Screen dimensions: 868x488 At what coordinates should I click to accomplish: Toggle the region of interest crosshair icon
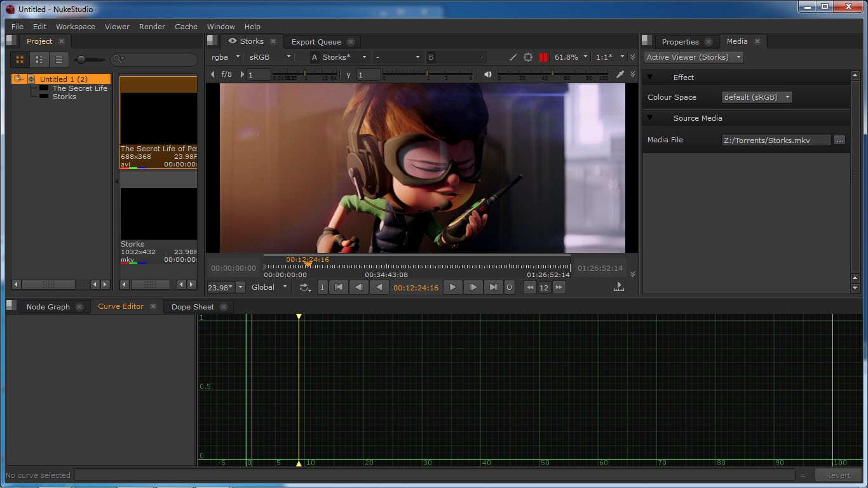[x=528, y=57]
